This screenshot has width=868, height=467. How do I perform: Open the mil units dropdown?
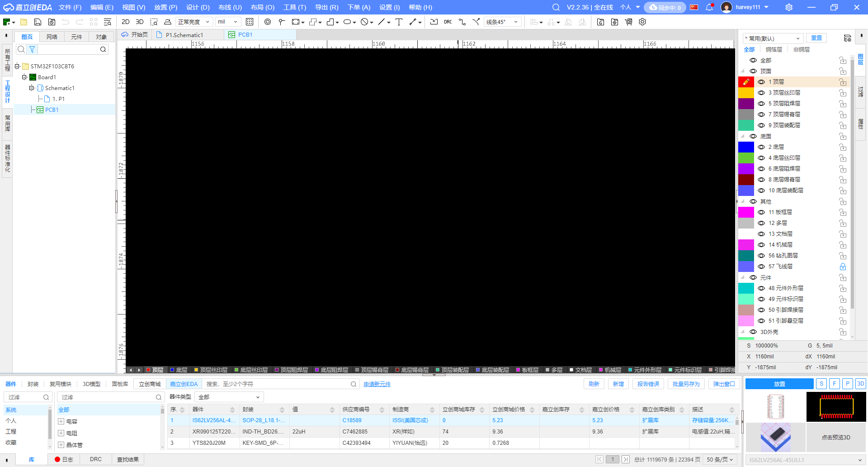pyautogui.click(x=228, y=22)
